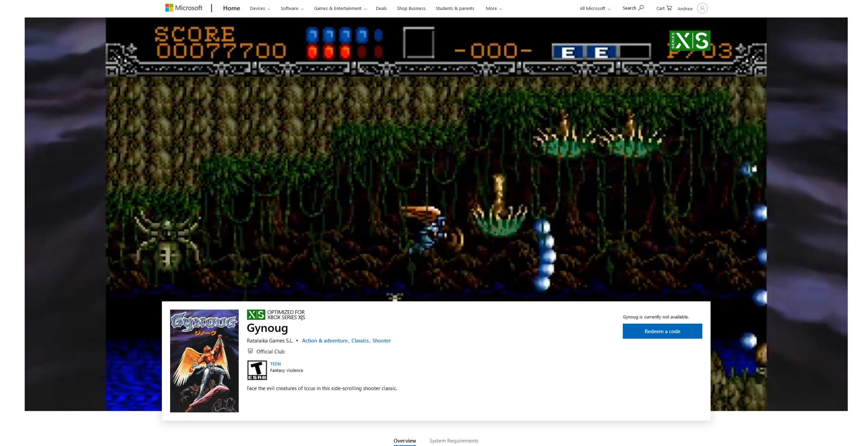The height and width of the screenshot is (446, 868).
Task: Open Action & adventure category link
Action: tap(325, 341)
